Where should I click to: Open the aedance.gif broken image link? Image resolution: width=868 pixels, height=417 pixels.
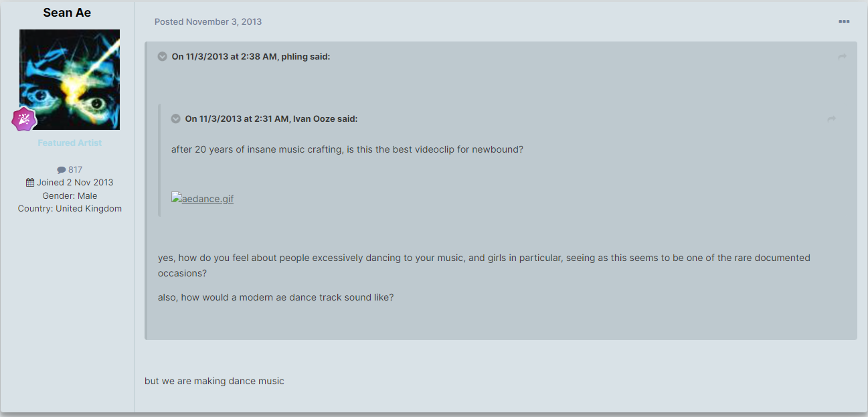(202, 199)
